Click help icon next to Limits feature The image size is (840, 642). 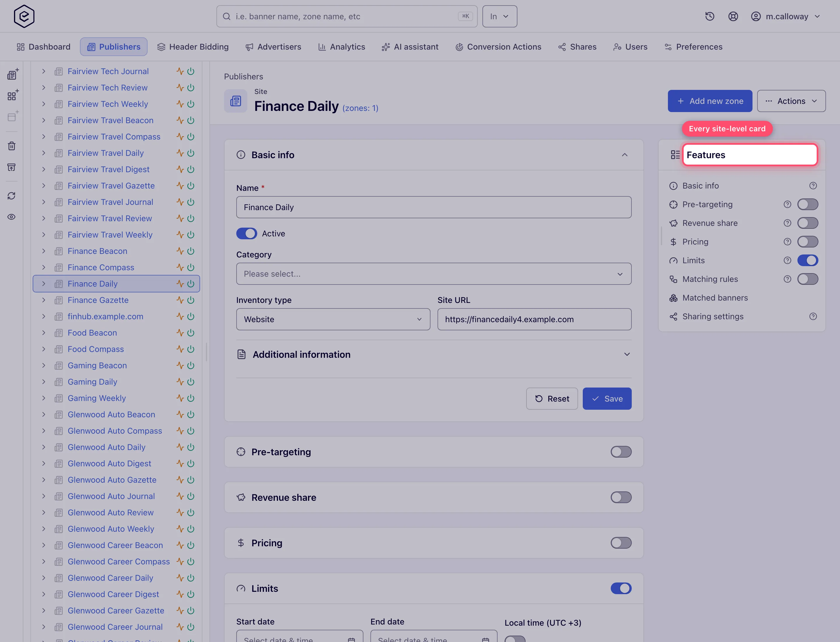click(x=787, y=261)
